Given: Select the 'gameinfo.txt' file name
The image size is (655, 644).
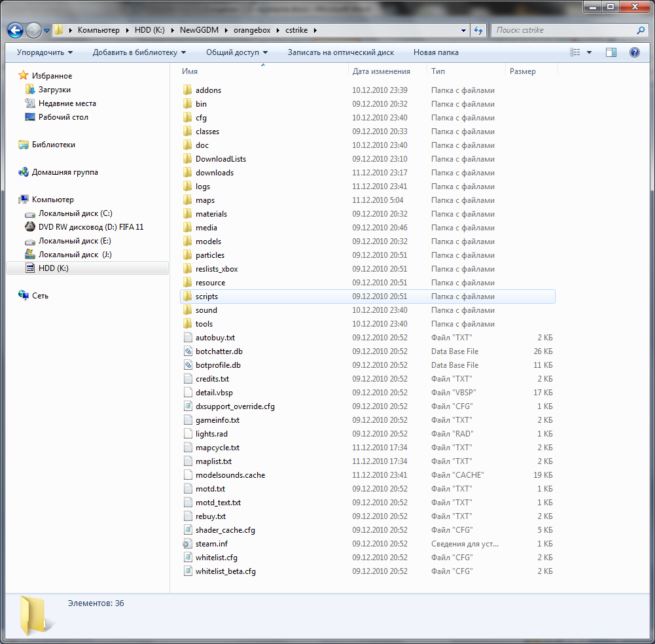Looking at the screenshot, I should coord(217,420).
